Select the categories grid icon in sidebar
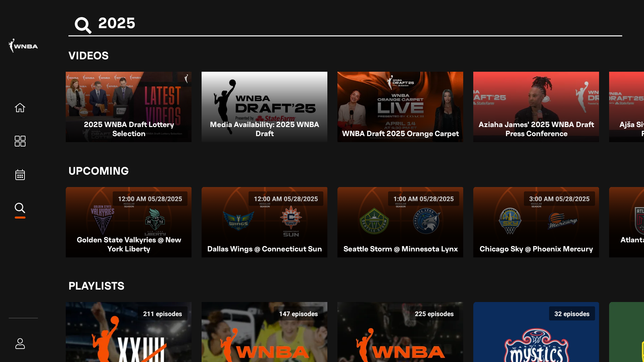The image size is (644, 362). (x=20, y=141)
